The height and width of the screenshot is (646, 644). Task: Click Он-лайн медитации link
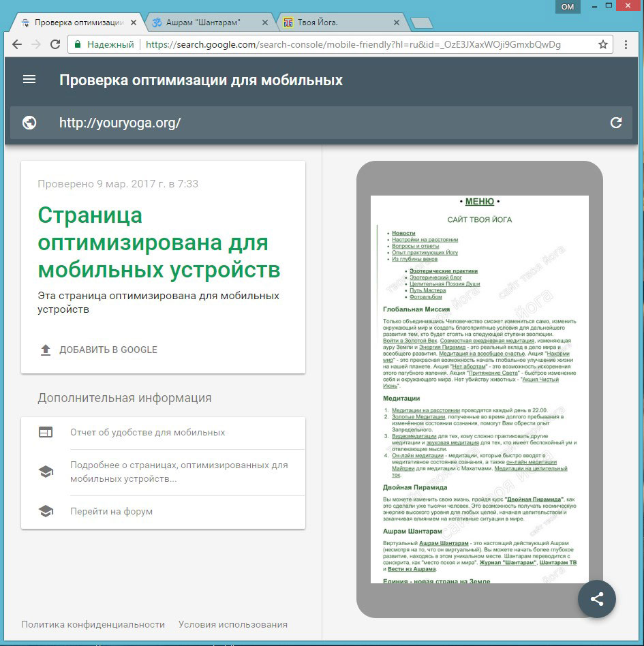pos(417,456)
